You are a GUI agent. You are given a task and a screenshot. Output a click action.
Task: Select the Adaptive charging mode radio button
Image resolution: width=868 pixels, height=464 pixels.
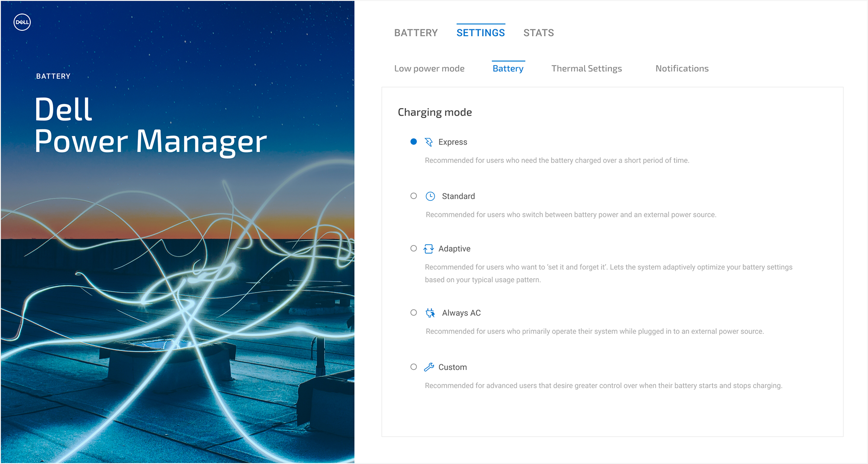[x=414, y=248]
